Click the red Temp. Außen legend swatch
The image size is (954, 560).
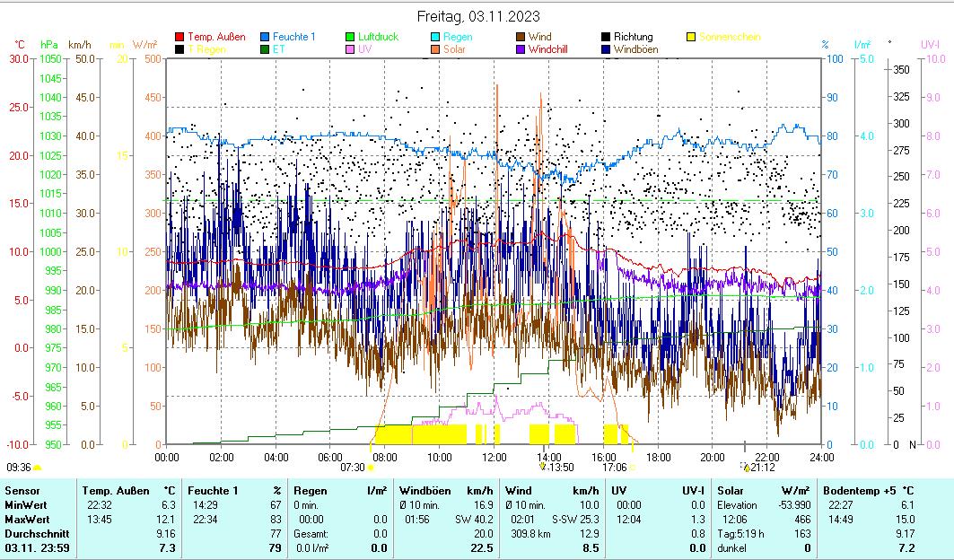(179, 37)
